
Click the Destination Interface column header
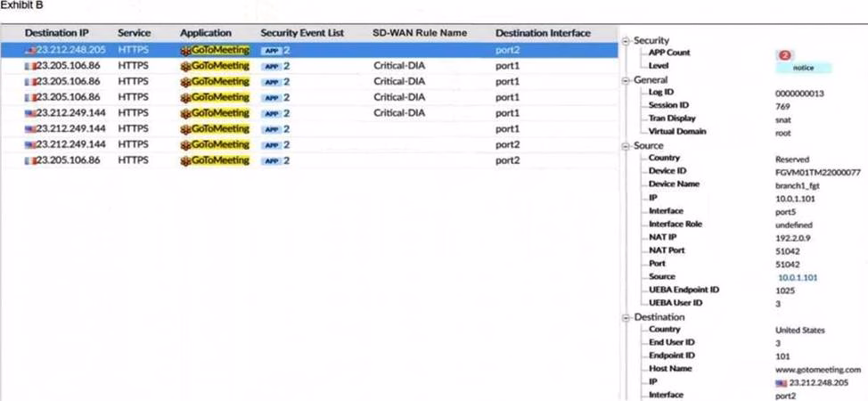543,33
